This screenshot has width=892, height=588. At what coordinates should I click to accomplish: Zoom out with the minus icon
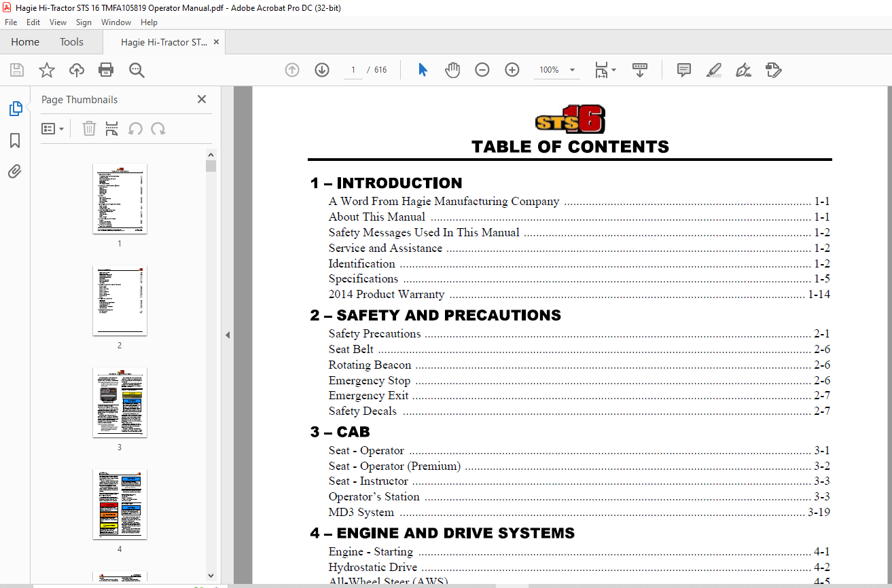482,70
